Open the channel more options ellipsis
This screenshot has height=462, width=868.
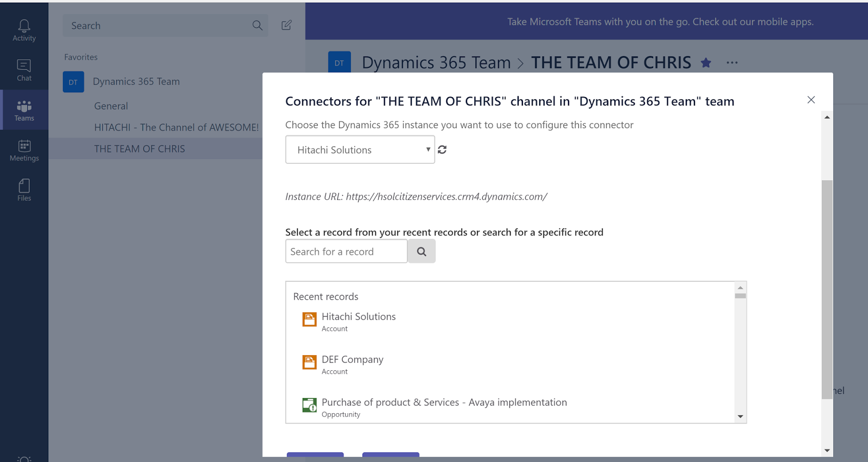click(732, 62)
